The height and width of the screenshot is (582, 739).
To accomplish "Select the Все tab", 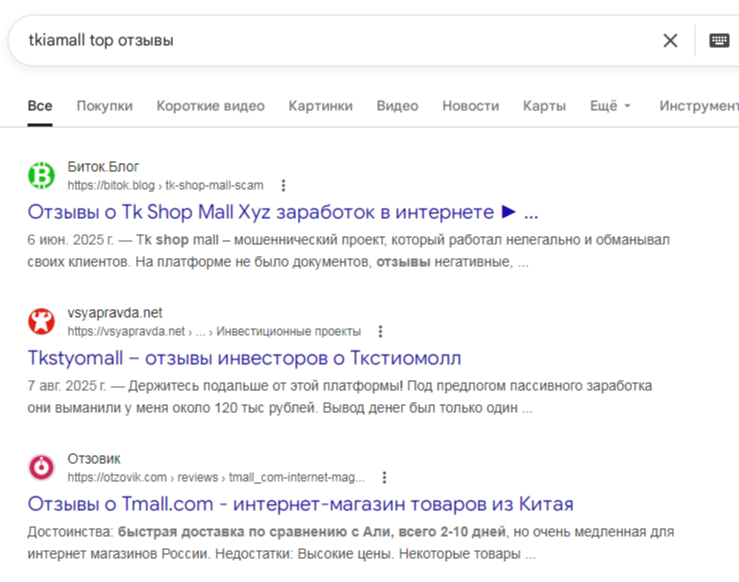I will point(40,106).
